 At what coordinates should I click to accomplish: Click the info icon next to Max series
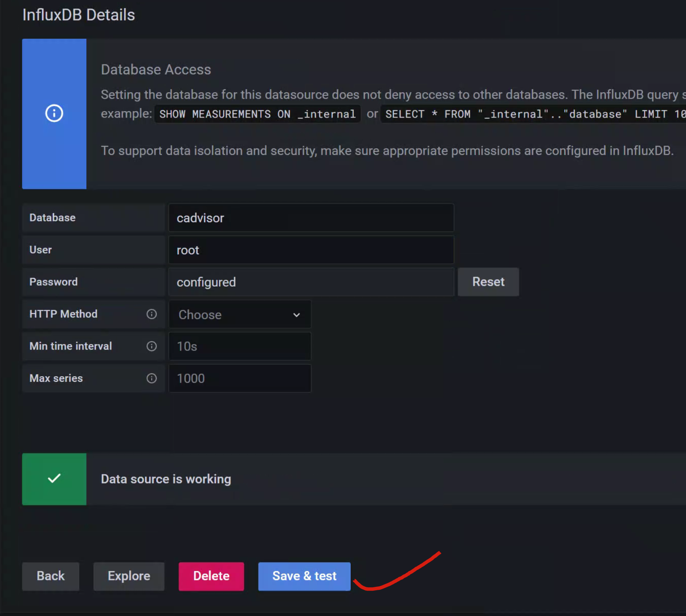point(152,378)
